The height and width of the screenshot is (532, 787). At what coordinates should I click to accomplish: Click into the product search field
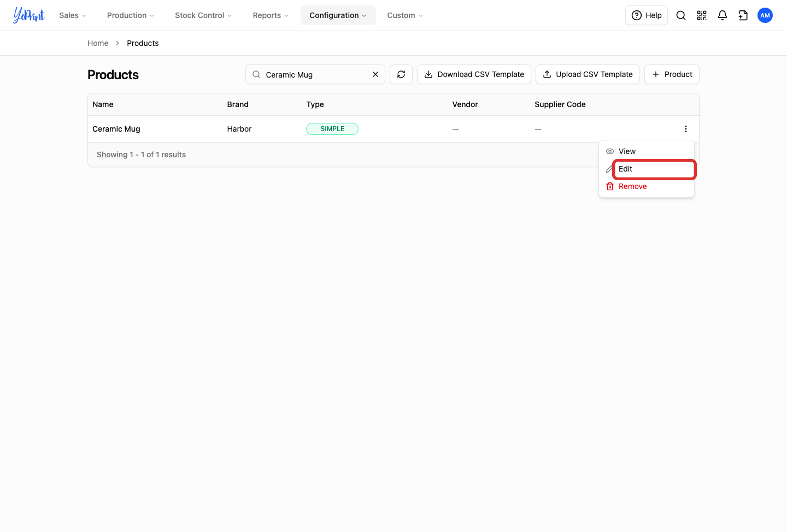pos(315,74)
